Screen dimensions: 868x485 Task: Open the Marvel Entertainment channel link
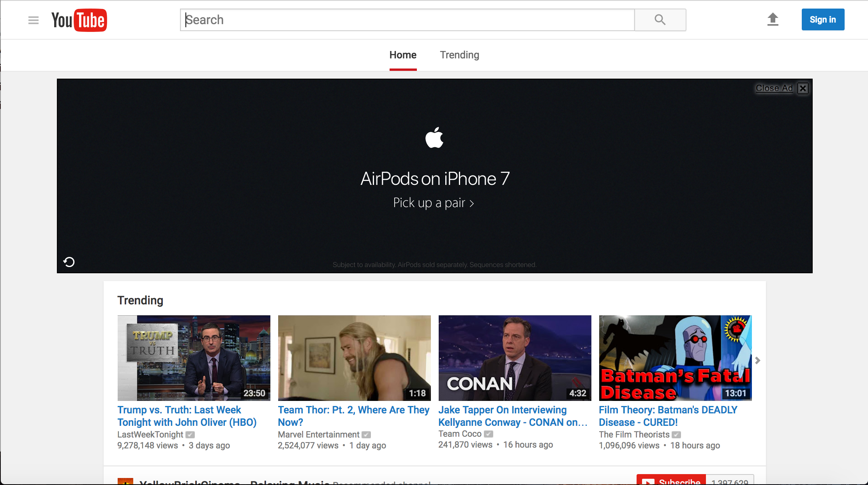click(x=319, y=435)
